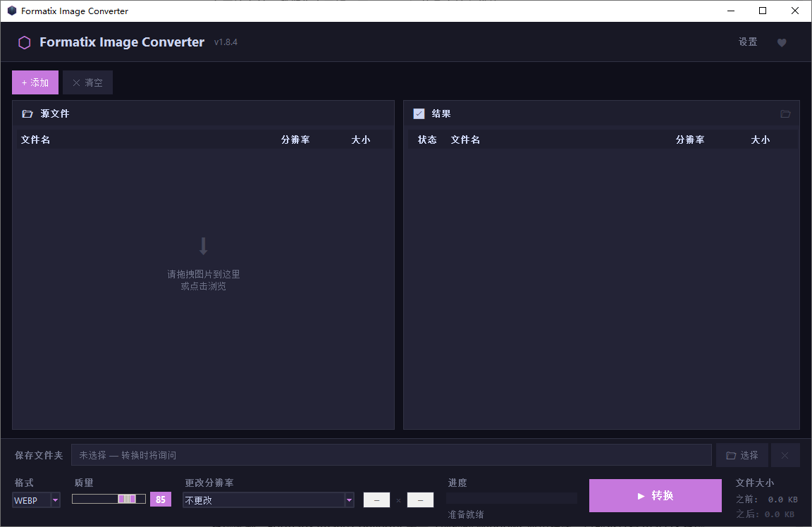This screenshot has width=812, height=527.
Task: Clear the save folder with X button
Action: pyautogui.click(x=785, y=455)
